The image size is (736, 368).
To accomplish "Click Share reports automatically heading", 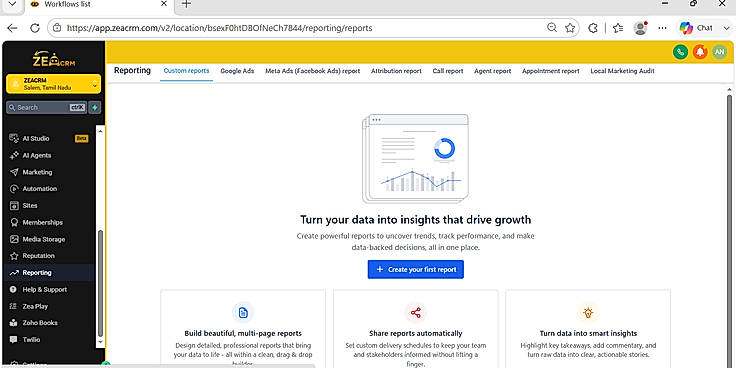I will coord(415,333).
